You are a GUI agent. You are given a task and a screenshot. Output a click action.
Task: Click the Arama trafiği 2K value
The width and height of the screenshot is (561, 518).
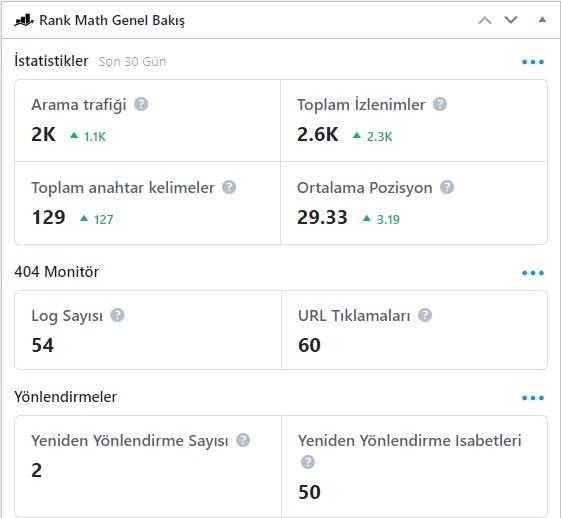tap(43, 135)
